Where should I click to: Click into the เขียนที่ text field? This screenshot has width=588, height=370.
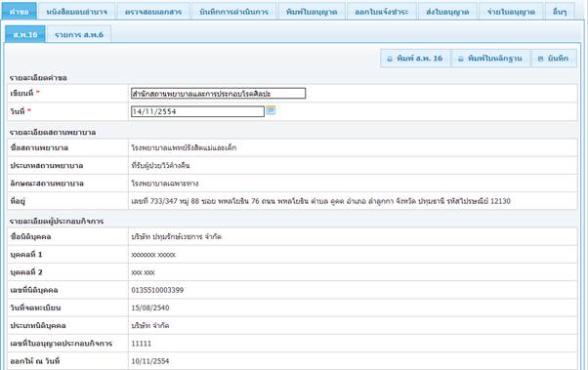tap(218, 94)
